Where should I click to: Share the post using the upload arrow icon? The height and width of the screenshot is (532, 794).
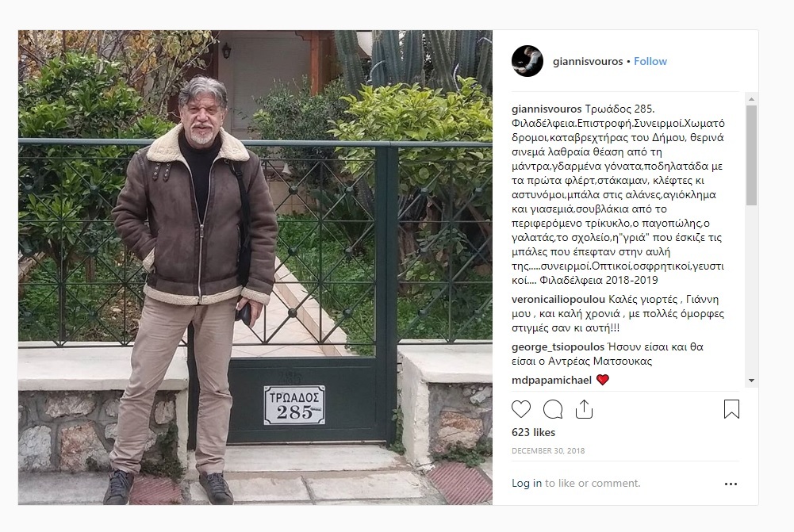[x=584, y=409]
